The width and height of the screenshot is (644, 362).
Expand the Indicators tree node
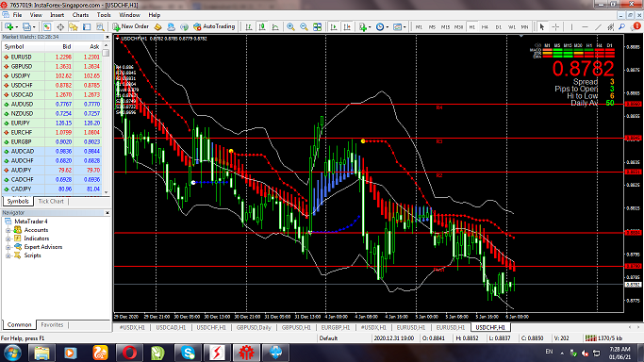tap(8, 239)
